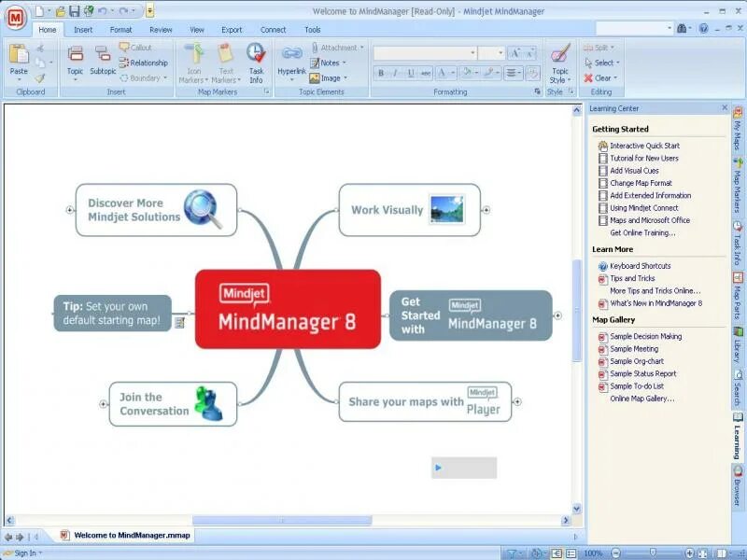This screenshot has height=560, width=747.
Task: Click the Format Painter brush icon
Action: [x=40, y=77]
